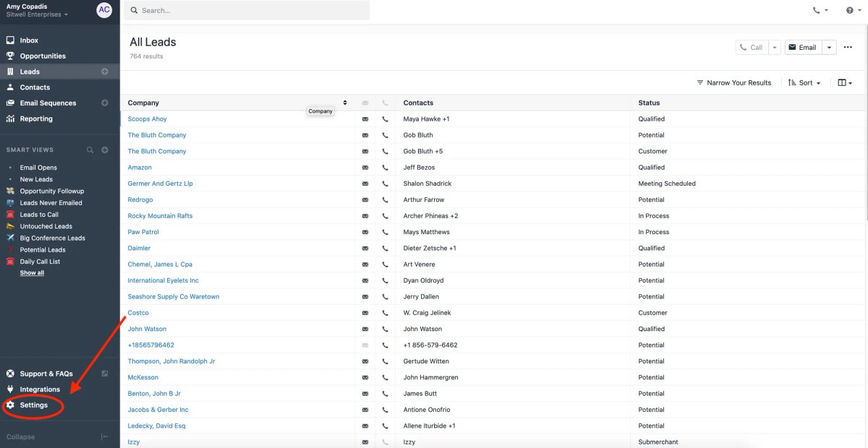Click Narrow Your Results
Image resolution: width=868 pixels, height=448 pixels.
coord(734,83)
